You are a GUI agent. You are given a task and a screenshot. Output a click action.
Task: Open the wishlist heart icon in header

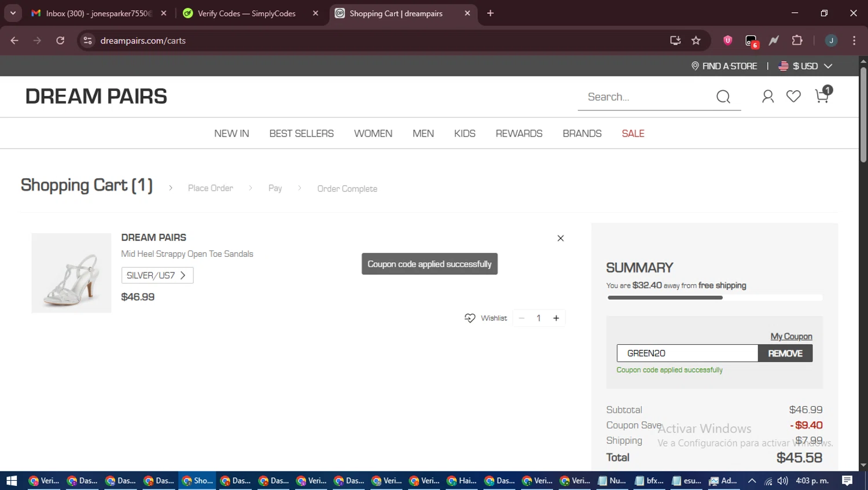click(793, 97)
